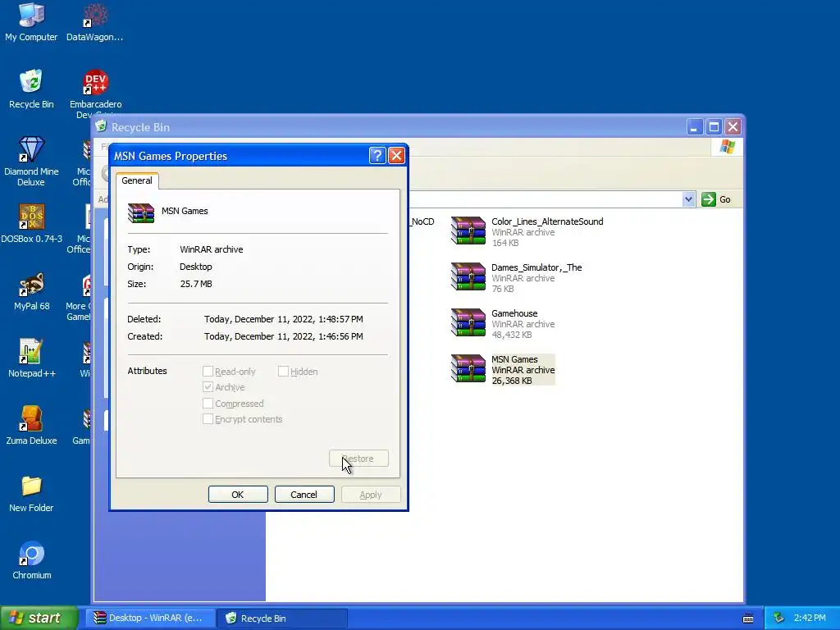The width and height of the screenshot is (840, 630).
Task: Close the MSN Games Properties dialog
Action: click(x=396, y=156)
